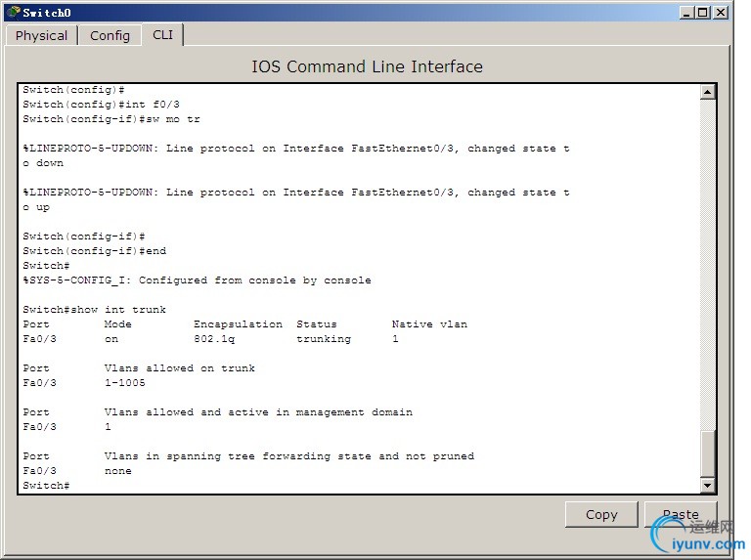Click the 'Mode' column header
The height and width of the screenshot is (560, 751).
[x=117, y=324]
